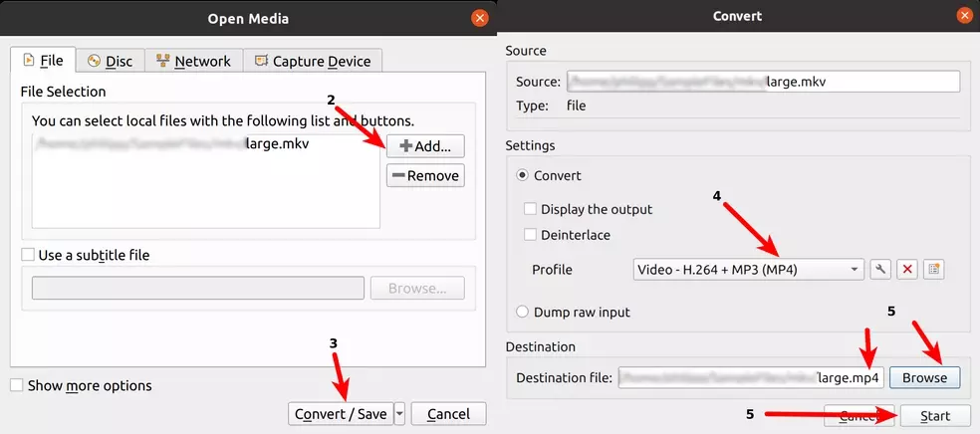Click the Remove button
Viewport: 980px width, 434px height.
tap(425, 175)
